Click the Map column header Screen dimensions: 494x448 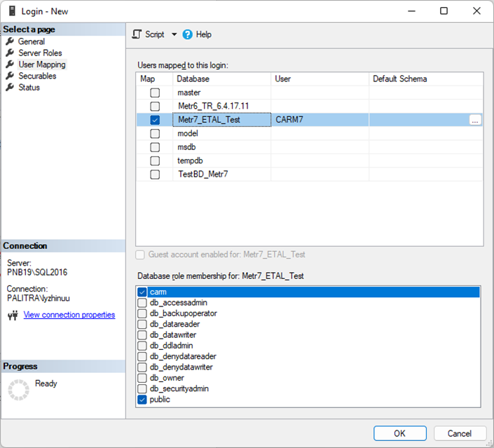click(154, 79)
